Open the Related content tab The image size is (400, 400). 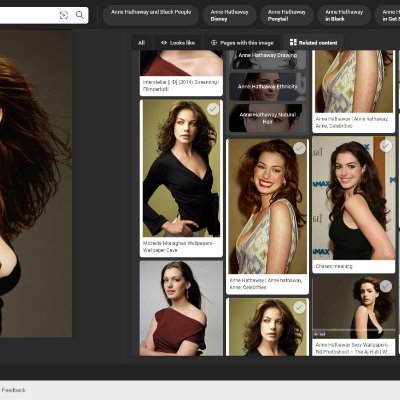pyautogui.click(x=314, y=43)
